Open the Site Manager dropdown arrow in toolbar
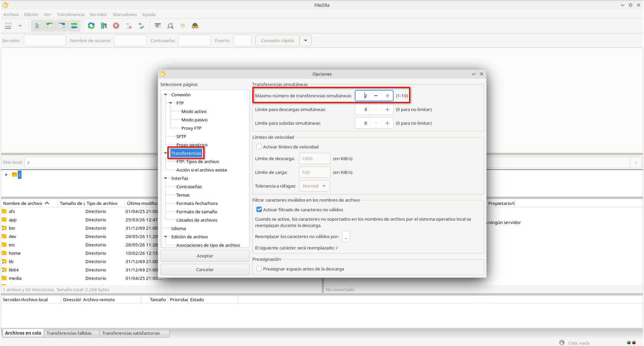This screenshot has width=644, height=346. tap(20, 26)
